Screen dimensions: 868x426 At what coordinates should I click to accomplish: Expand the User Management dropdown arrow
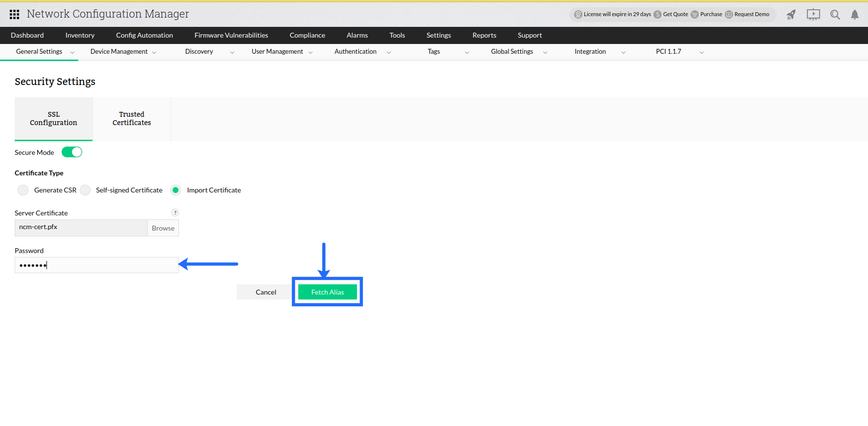click(311, 52)
